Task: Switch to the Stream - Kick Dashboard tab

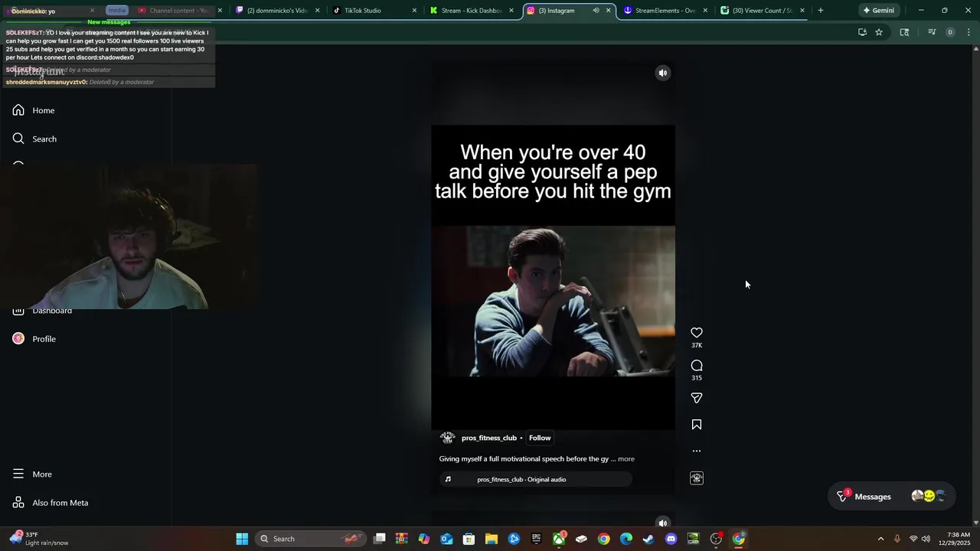Action: click(x=471, y=11)
